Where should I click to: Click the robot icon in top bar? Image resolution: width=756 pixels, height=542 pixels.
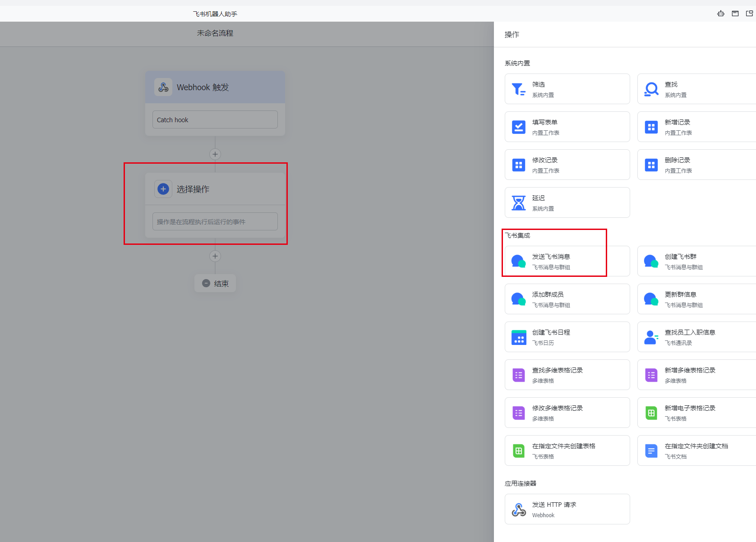721,14
